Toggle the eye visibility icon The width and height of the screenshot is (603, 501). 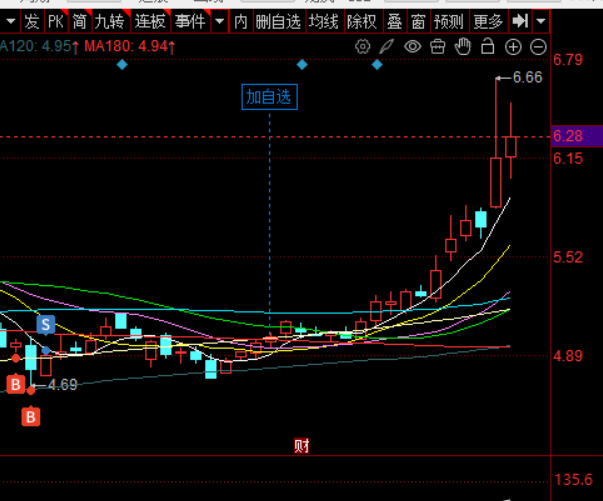412,47
